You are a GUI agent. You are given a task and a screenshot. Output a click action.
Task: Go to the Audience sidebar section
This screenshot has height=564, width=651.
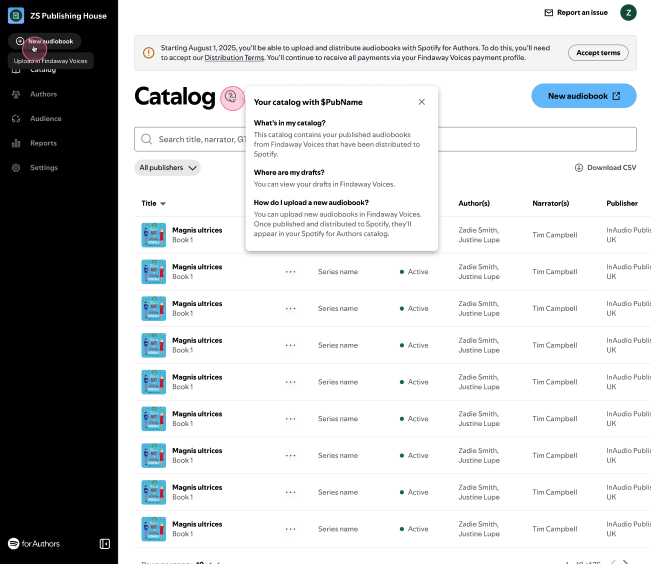pyautogui.click(x=46, y=119)
